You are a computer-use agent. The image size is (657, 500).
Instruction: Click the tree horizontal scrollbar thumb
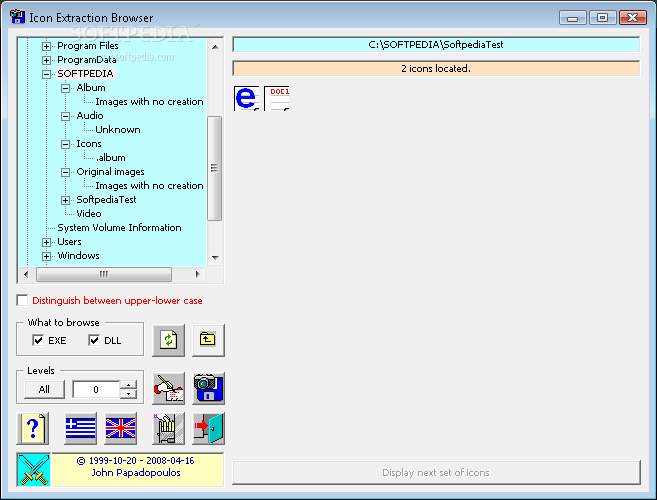coord(104,274)
